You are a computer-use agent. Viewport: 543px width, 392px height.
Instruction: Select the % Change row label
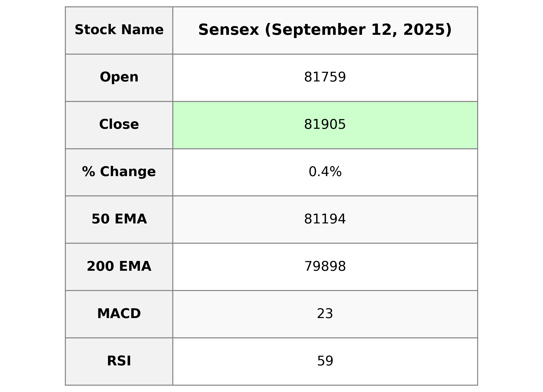[x=119, y=172]
